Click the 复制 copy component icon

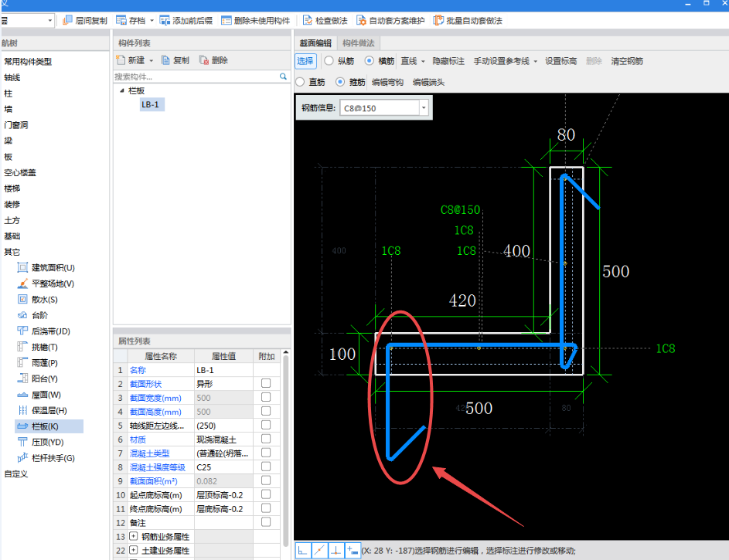tap(165, 60)
